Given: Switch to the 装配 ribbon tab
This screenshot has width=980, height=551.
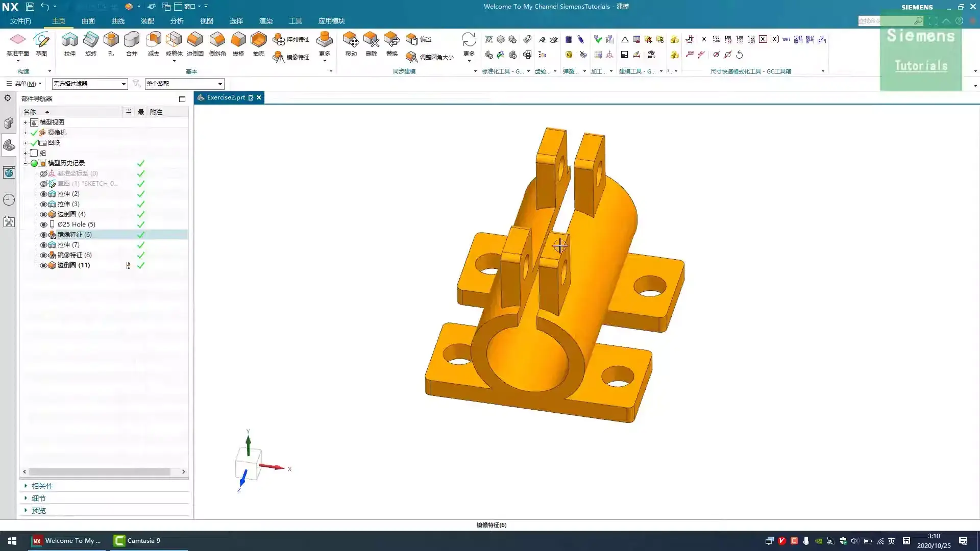Looking at the screenshot, I should tap(147, 21).
